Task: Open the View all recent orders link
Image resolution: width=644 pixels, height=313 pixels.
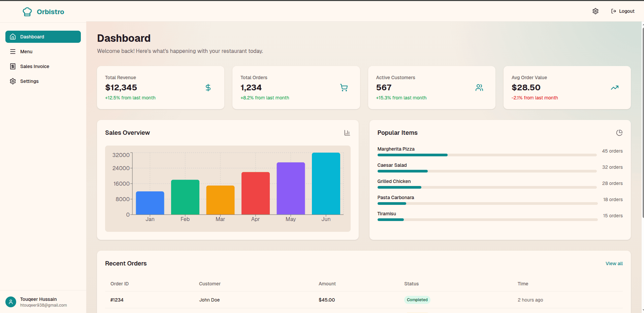Action: tap(614, 263)
